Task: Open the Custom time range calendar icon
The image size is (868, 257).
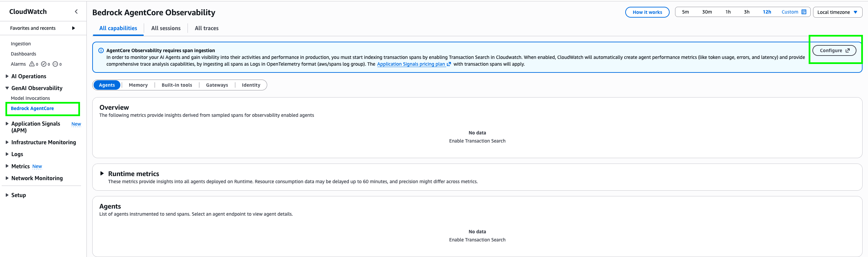Action: [804, 12]
